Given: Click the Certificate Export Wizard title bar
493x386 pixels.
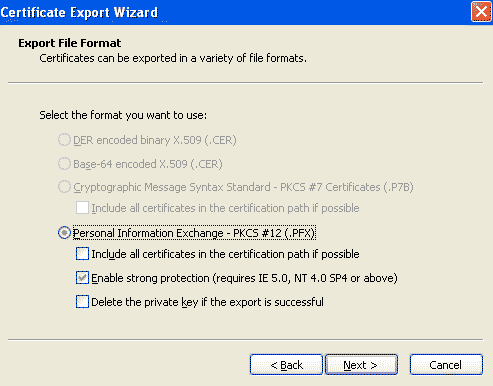Looking at the screenshot, I should (x=233, y=12).
